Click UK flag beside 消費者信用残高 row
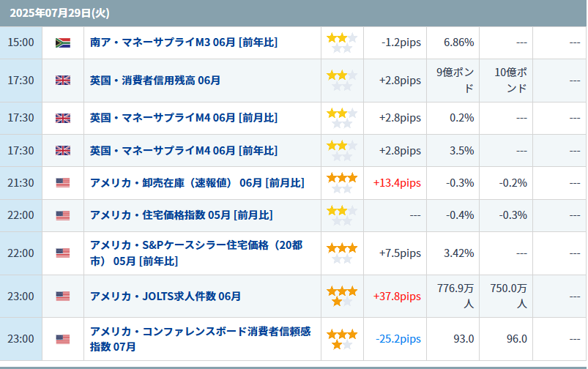Screen dimensions: 588x369 63,81
